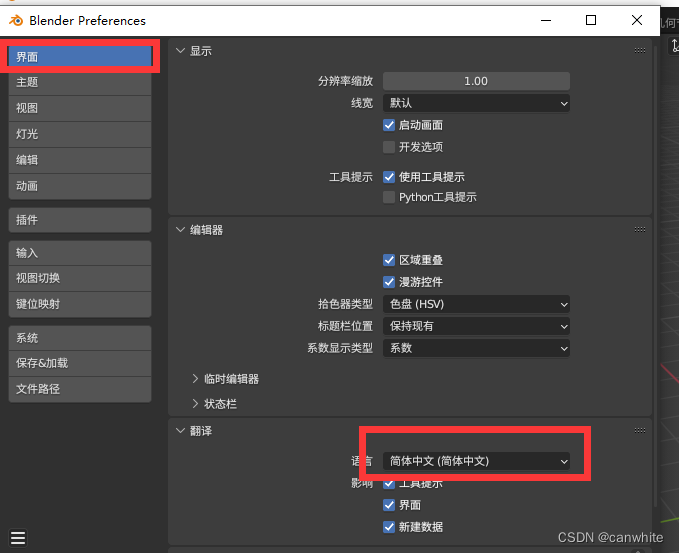Toggle the 新建数据 translation checkbox
679x553 pixels.
coord(389,527)
